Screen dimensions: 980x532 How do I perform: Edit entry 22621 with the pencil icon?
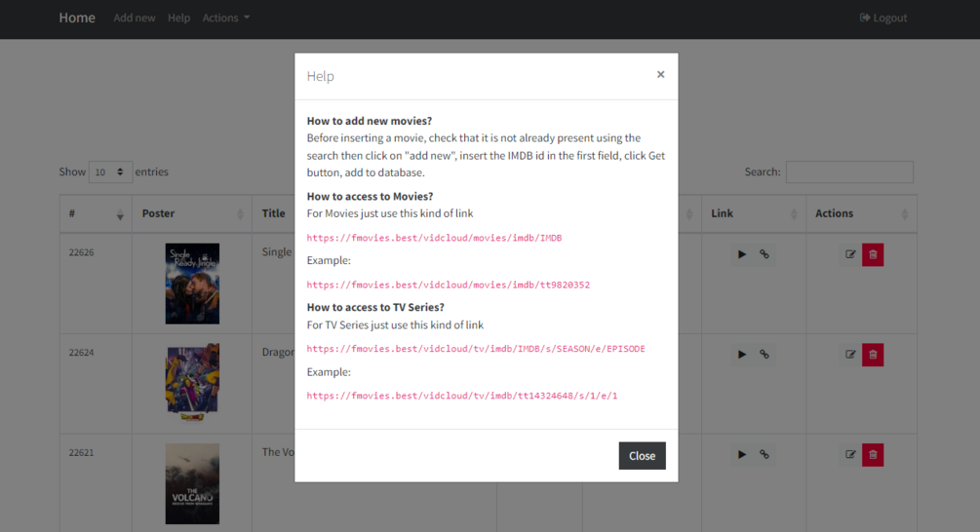coord(850,454)
